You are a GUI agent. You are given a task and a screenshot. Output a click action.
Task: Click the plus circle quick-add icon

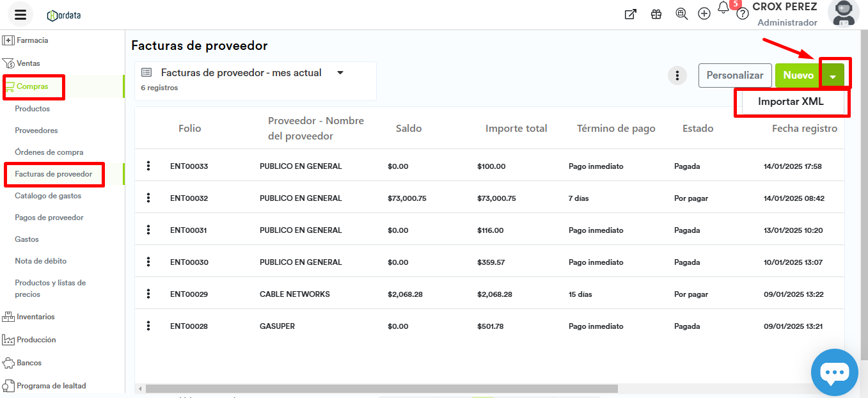[704, 14]
